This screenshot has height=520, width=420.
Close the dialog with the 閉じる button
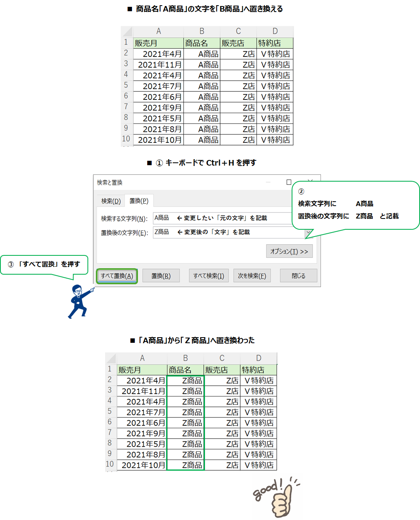[x=298, y=276]
